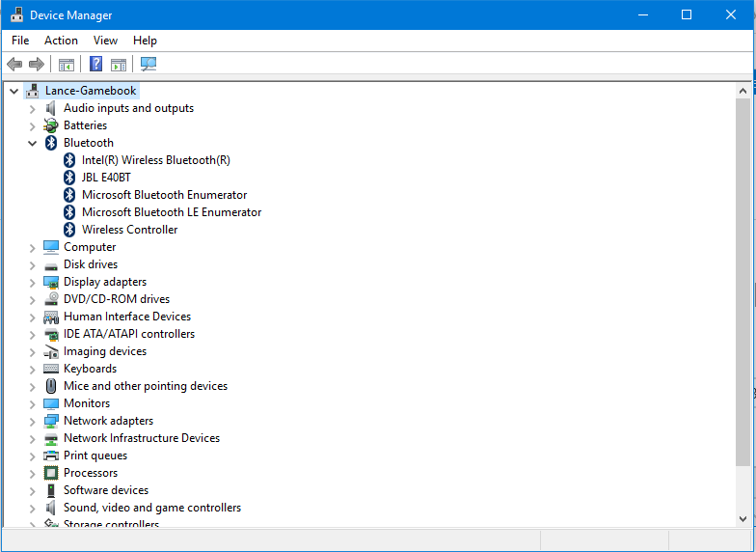756x552 pixels.
Task: Select the Processors label
Action: tap(91, 473)
